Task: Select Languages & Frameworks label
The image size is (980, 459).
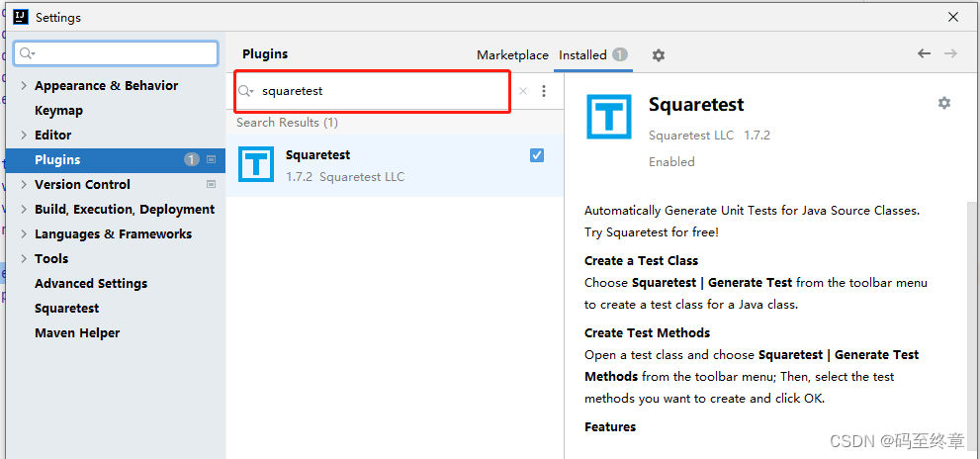Action: pos(113,234)
